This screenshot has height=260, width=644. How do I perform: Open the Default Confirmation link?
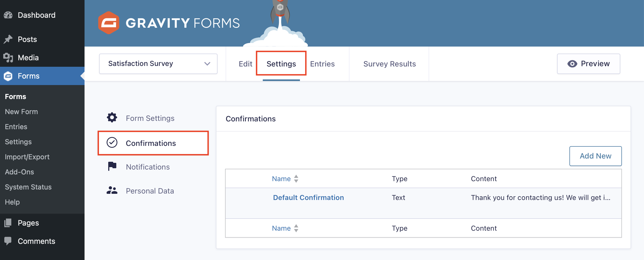[308, 198]
